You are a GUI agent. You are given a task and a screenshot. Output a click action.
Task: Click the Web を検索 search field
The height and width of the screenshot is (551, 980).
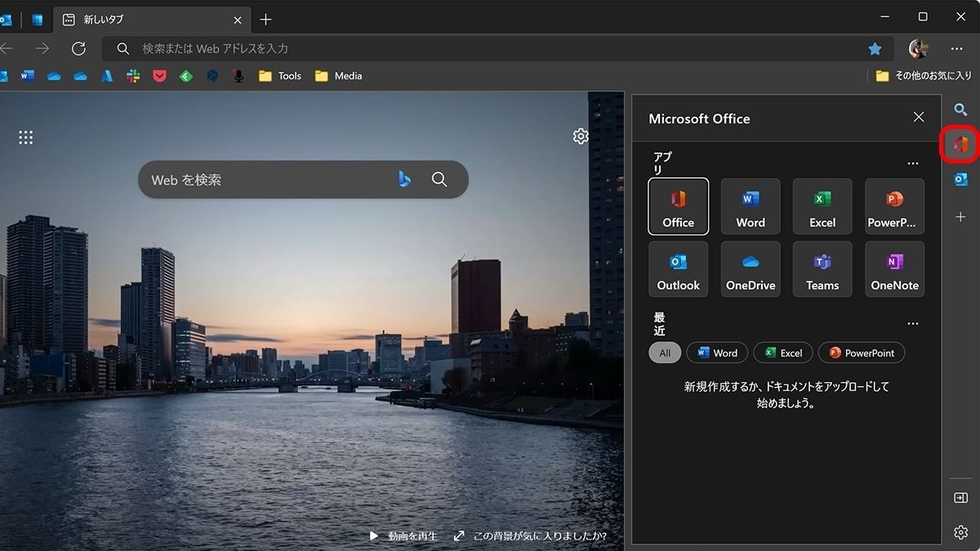[303, 180]
